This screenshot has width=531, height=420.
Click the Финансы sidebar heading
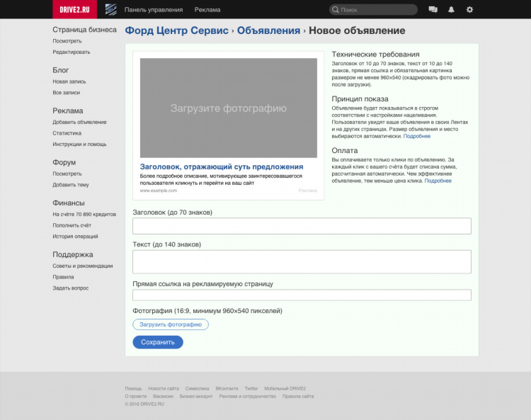click(x=69, y=203)
